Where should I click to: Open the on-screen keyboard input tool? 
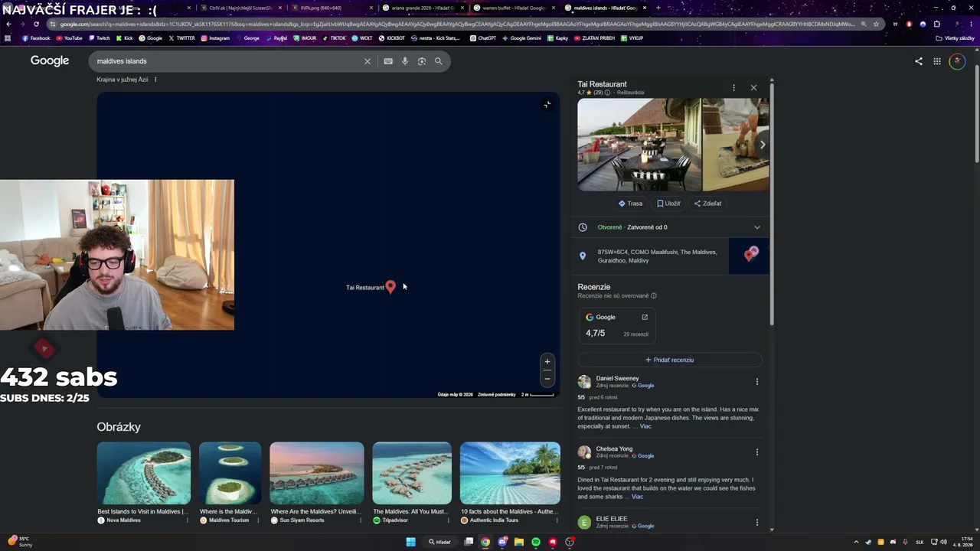tap(388, 61)
